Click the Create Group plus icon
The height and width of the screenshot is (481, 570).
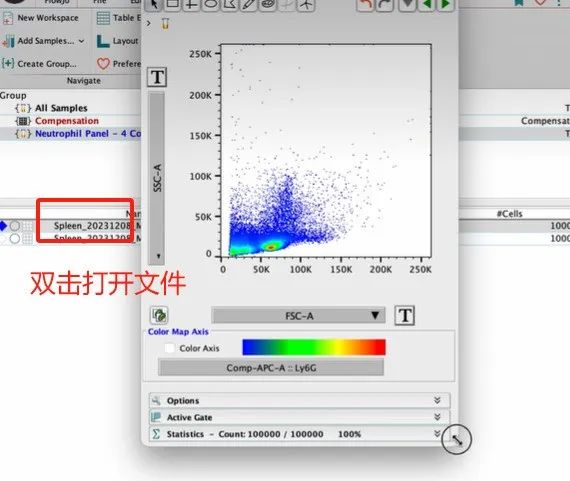[8, 64]
